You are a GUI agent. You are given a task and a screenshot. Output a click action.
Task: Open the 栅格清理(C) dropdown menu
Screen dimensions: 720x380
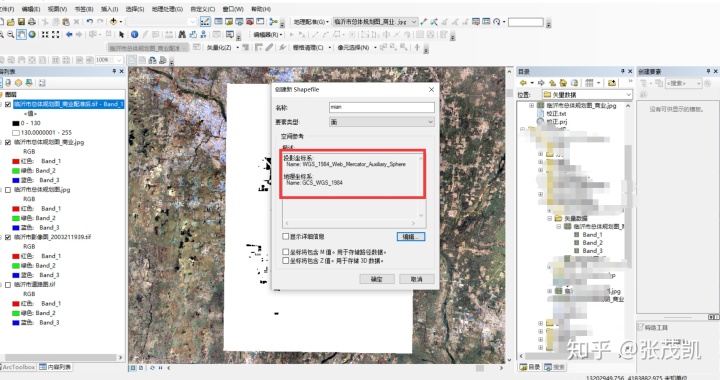pos(311,47)
